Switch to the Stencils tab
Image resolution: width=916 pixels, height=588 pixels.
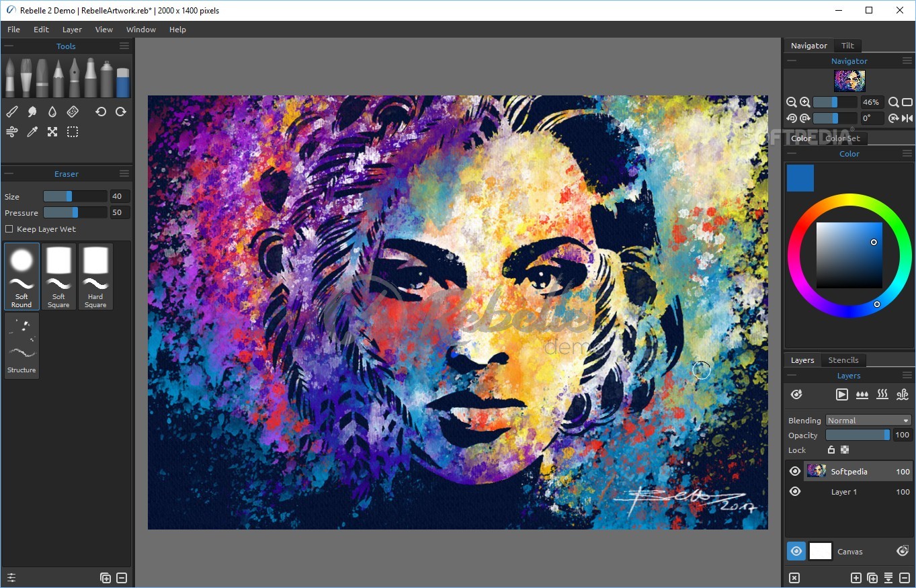[843, 360]
